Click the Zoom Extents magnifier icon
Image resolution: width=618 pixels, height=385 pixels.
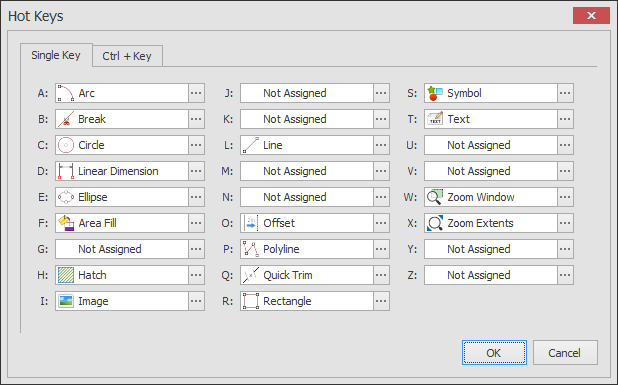click(435, 223)
